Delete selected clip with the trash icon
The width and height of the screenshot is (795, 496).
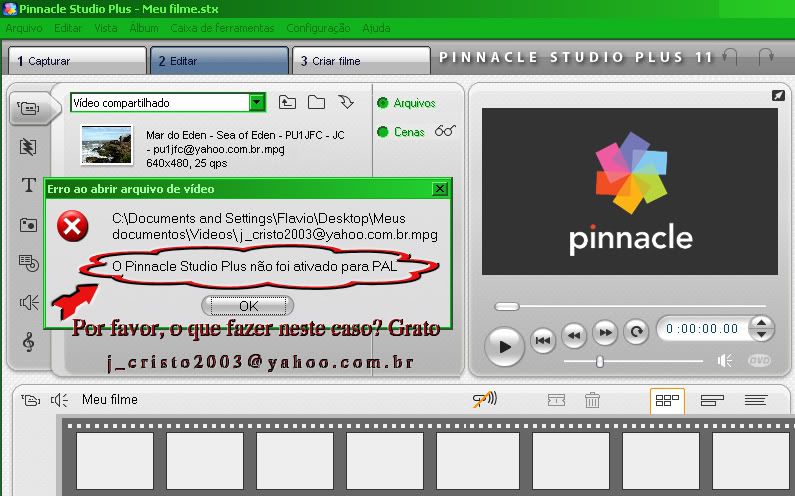tap(592, 400)
